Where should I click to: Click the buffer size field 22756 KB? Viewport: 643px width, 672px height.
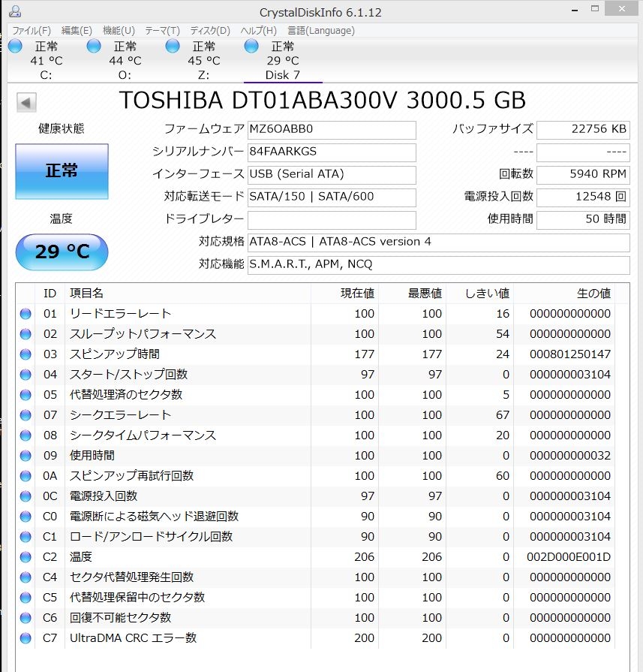(x=583, y=130)
